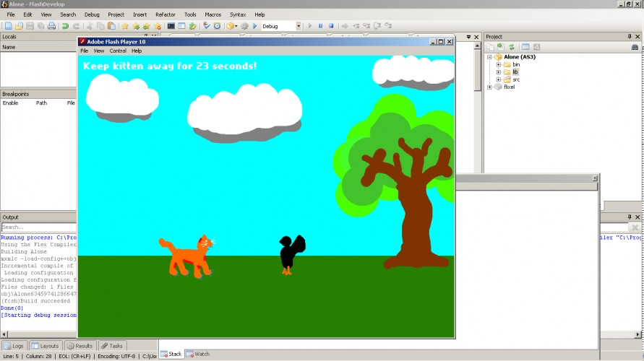Click binoculars find icon in Project panel

(x=635, y=47)
